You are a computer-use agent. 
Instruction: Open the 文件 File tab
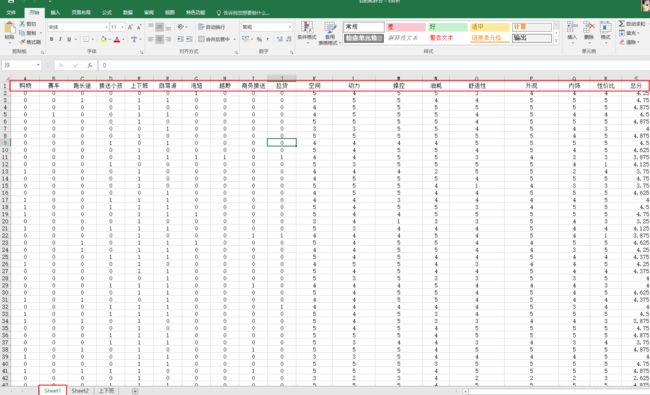click(11, 12)
